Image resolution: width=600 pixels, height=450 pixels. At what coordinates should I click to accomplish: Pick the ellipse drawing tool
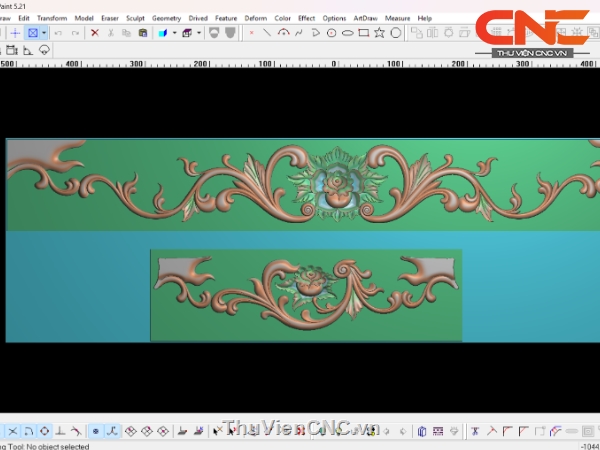click(x=347, y=33)
